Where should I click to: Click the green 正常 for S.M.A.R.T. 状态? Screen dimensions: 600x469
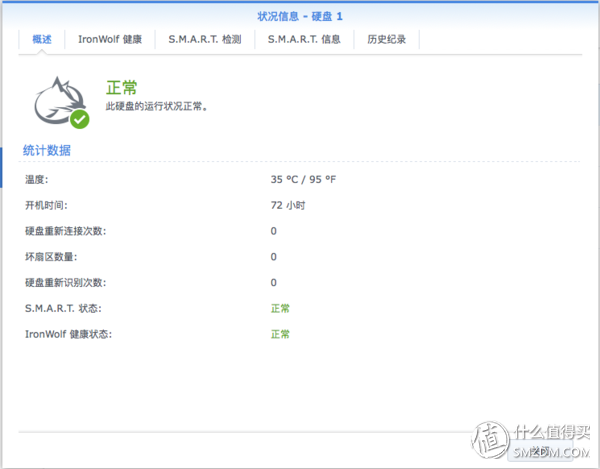[280, 308]
